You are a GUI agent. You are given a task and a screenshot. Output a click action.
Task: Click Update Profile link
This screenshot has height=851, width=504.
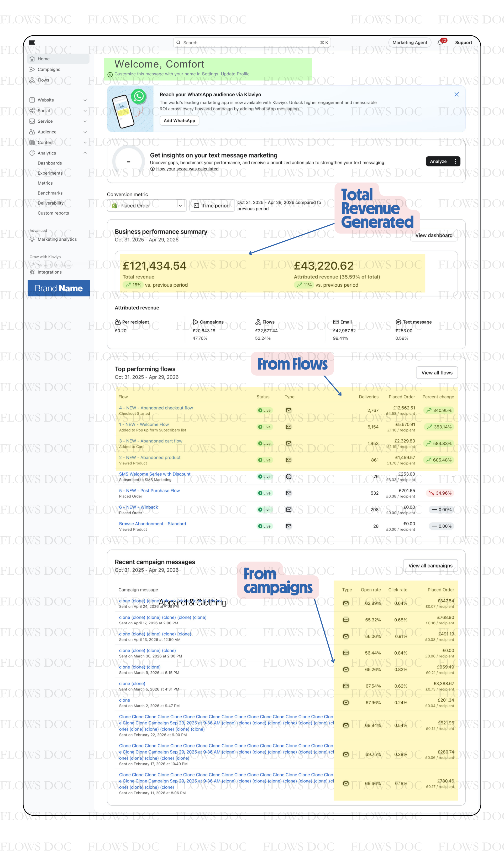click(x=235, y=74)
